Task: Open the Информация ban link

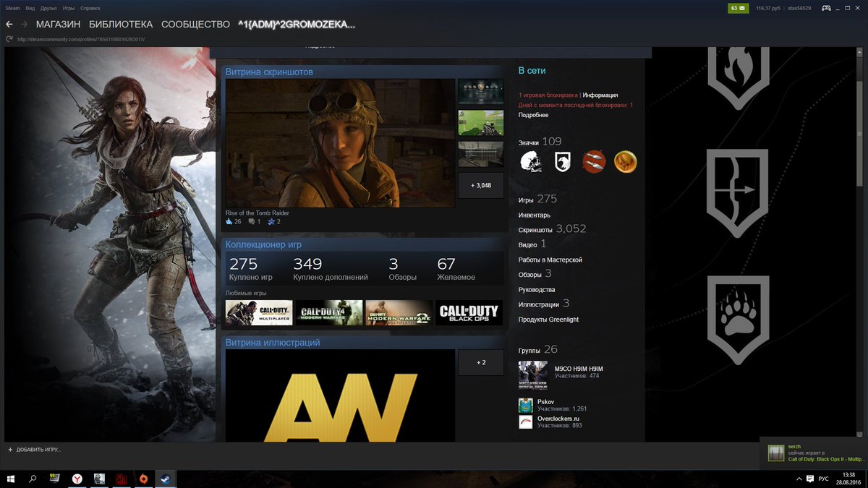Action: pyautogui.click(x=600, y=95)
